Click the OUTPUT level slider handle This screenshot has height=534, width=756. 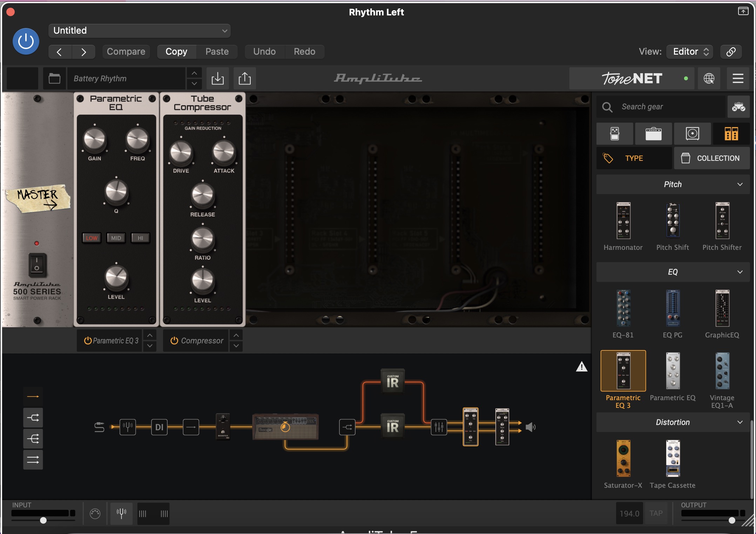pyautogui.click(x=732, y=520)
